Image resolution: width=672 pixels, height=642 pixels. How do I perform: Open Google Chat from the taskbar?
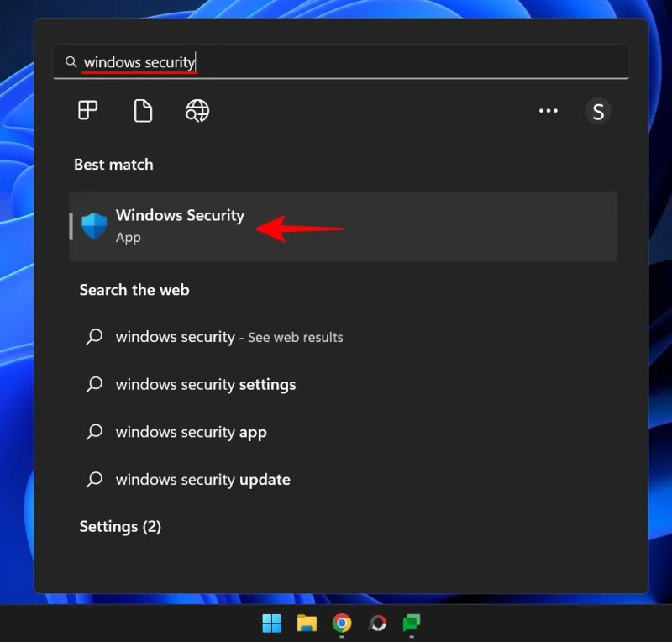411,624
